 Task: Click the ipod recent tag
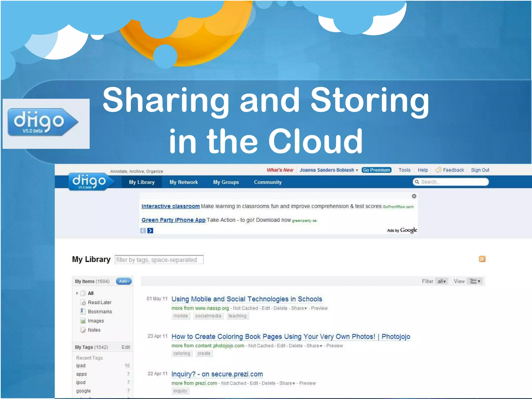coord(81,382)
